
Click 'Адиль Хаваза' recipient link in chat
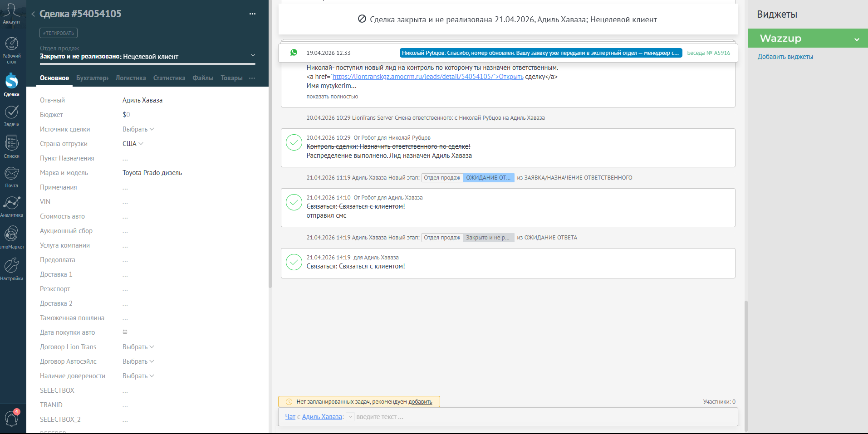tap(322, 417)
